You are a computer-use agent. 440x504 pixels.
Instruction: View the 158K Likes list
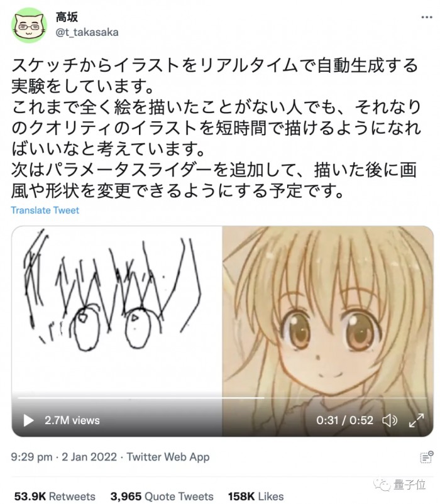(256, 496)
